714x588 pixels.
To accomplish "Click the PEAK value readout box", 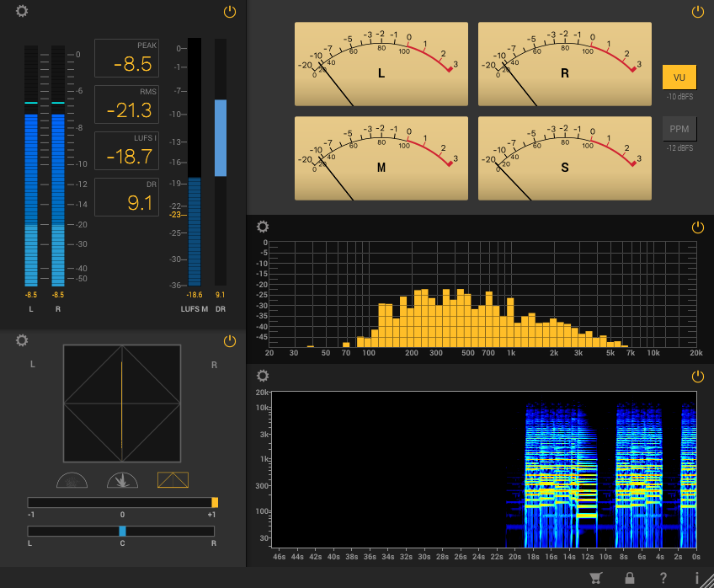I will [x=126, y=58].
